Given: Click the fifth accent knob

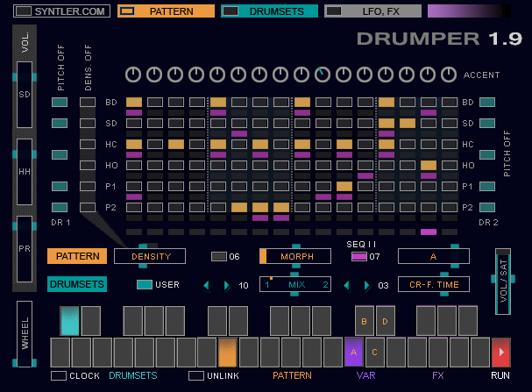Looking at the screenshot, I should pos(217,75).
